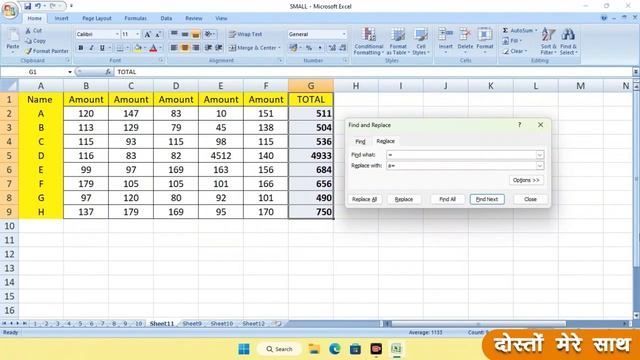Activate the Format Painter tool
This screenshot has width=640, height=360.
pyautogui.click(x=47, y=51)
